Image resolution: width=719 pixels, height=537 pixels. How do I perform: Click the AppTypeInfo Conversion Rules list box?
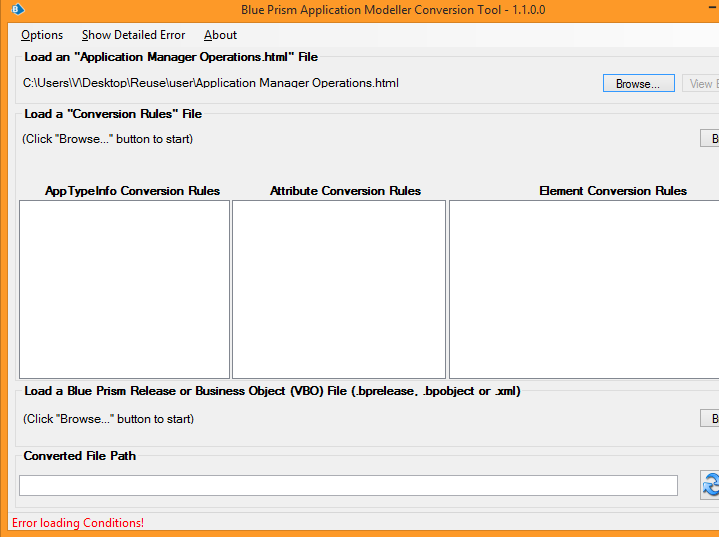pyautogui.click(x=124, y=289)
